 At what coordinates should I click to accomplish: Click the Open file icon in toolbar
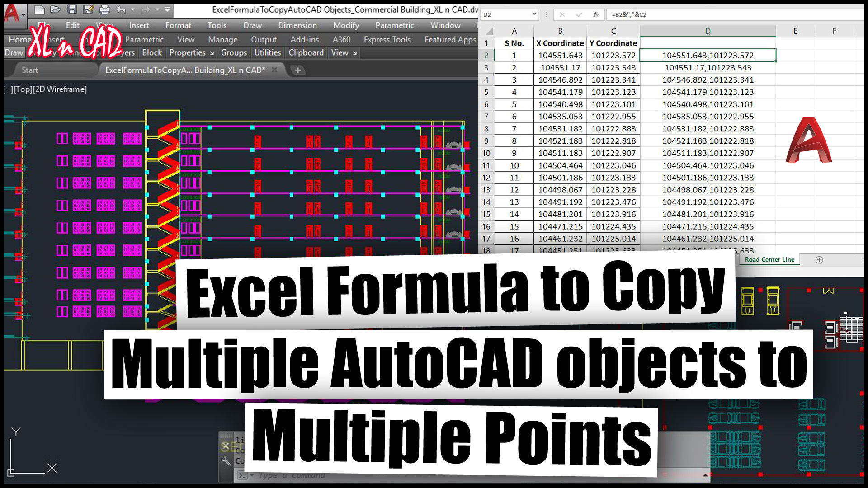click(55, 9)
